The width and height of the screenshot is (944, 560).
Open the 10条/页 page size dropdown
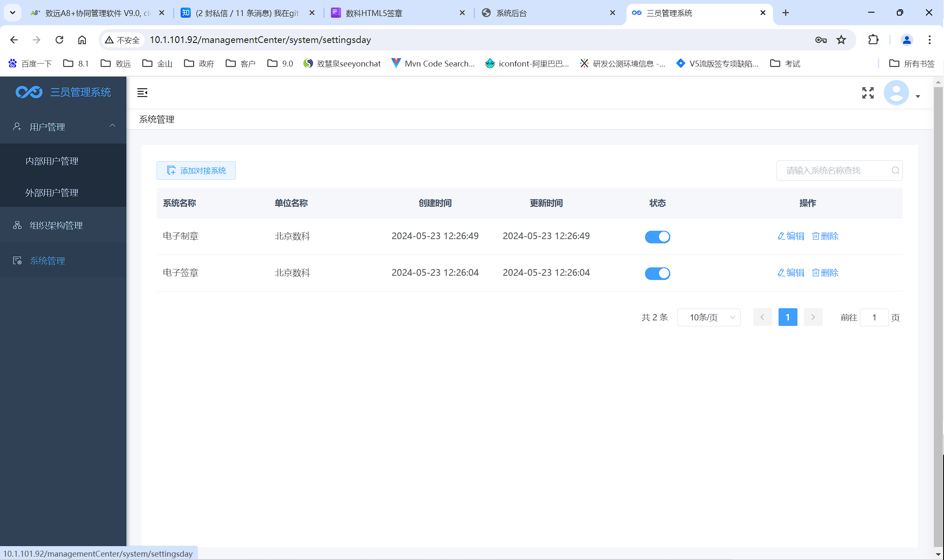(709, 317)
